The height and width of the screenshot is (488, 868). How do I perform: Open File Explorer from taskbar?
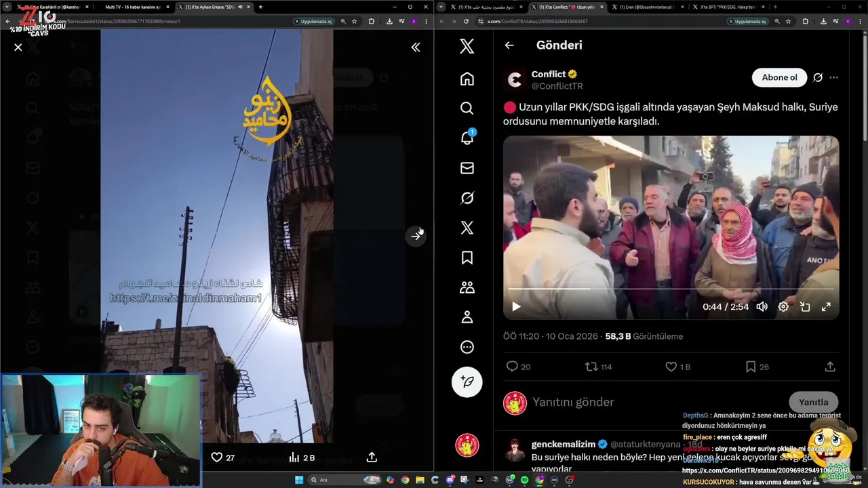pos(420,480)
